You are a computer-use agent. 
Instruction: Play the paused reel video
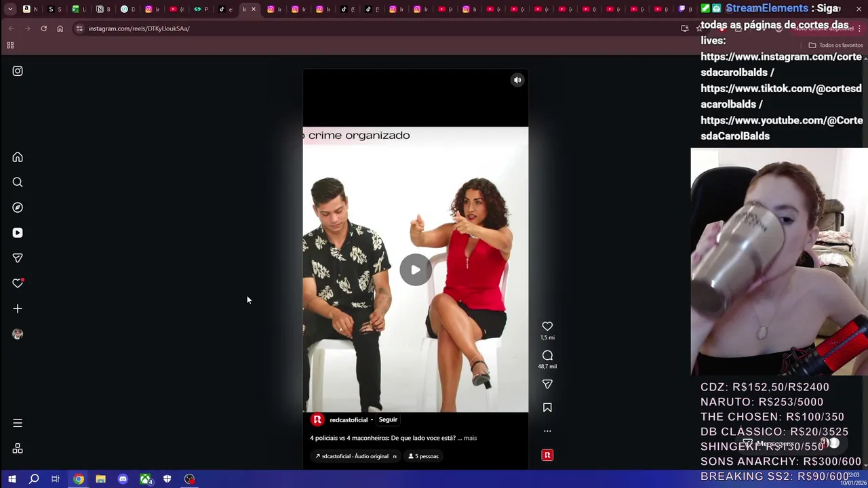[415, 270]
